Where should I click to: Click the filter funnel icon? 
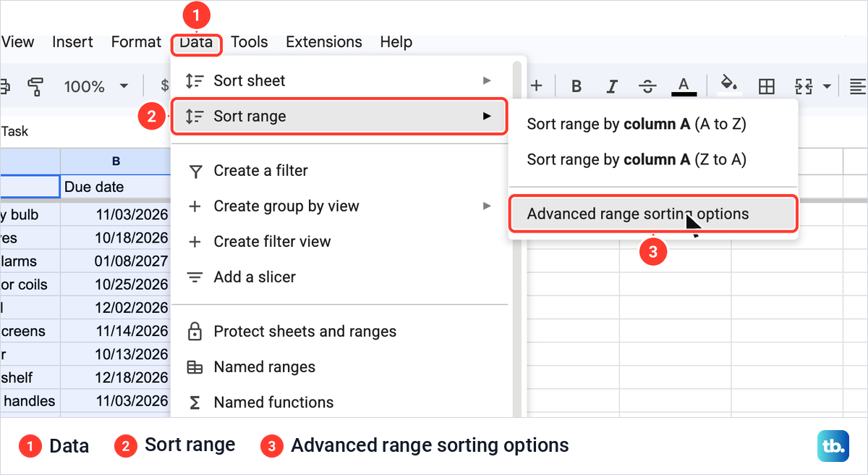[195, 172]
